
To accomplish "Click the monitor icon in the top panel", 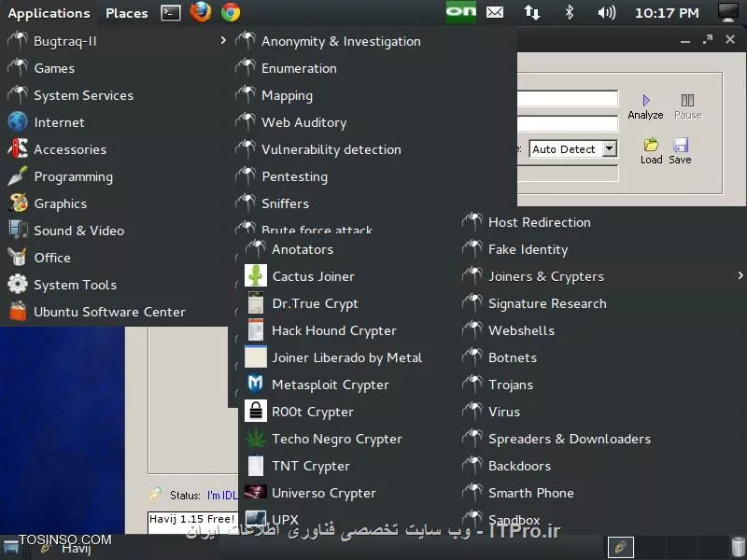I will (728, 12).
